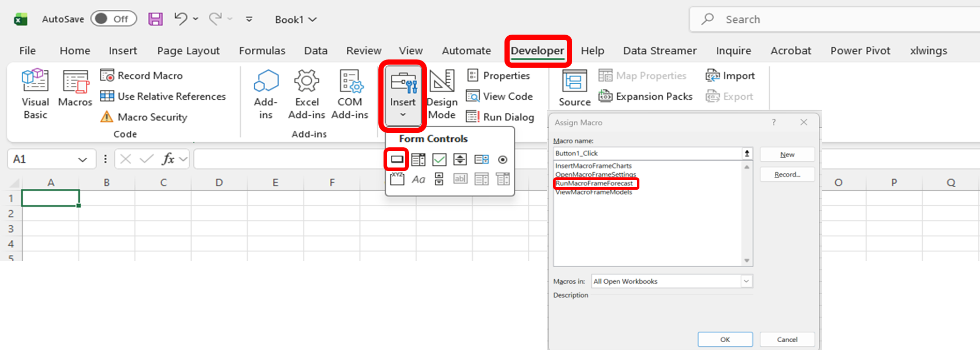Image resolution: width=980 pixels, height=350 pixels.
Task: Click Import XML data
Action: point(730,75)
